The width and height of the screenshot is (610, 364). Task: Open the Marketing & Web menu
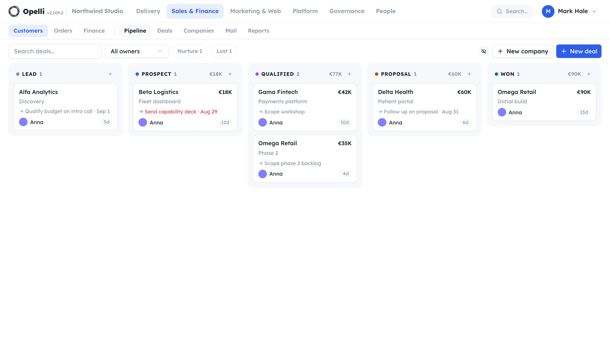point(256,11)
